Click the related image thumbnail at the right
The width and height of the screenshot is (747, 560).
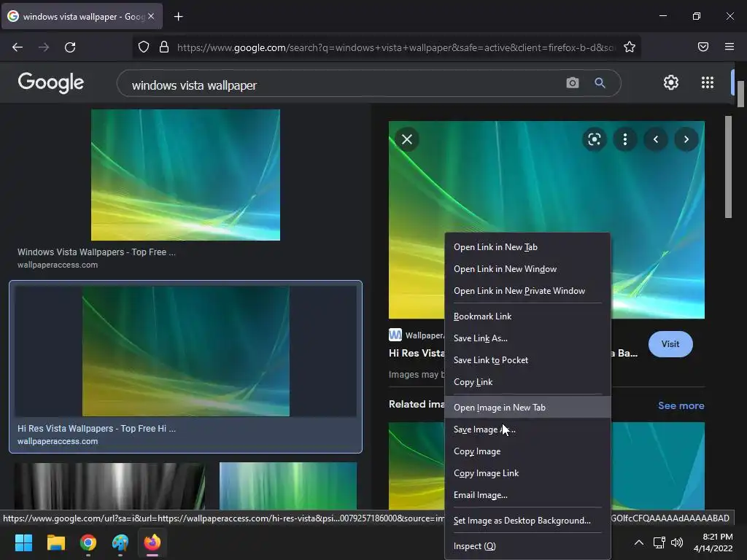[x=657, y=466]
